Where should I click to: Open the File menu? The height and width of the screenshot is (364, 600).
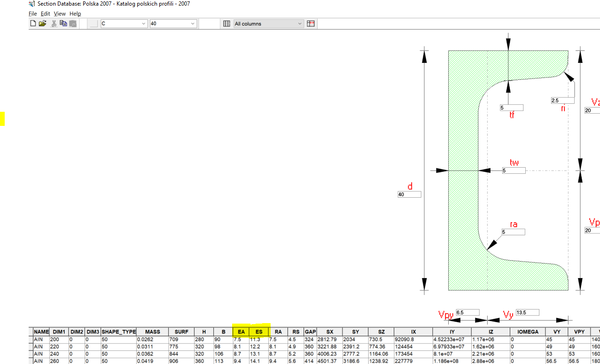[x=33, y=14]
